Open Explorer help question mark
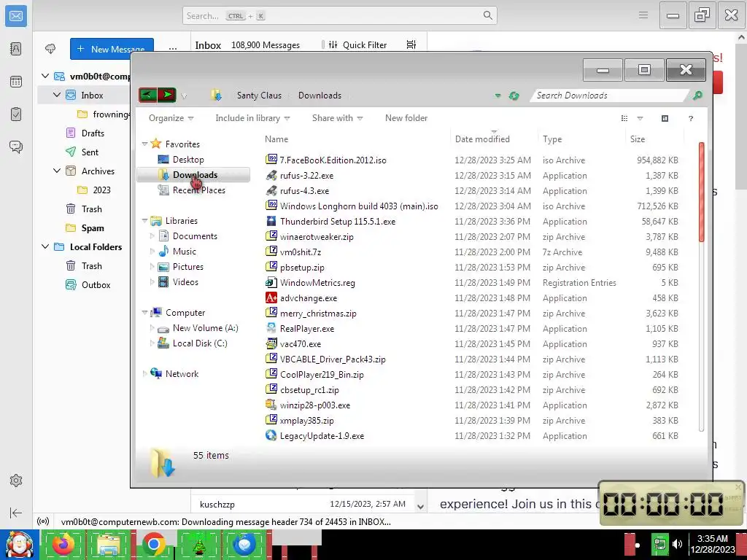This screenshot has height=560, width=747. pos(690,118)
